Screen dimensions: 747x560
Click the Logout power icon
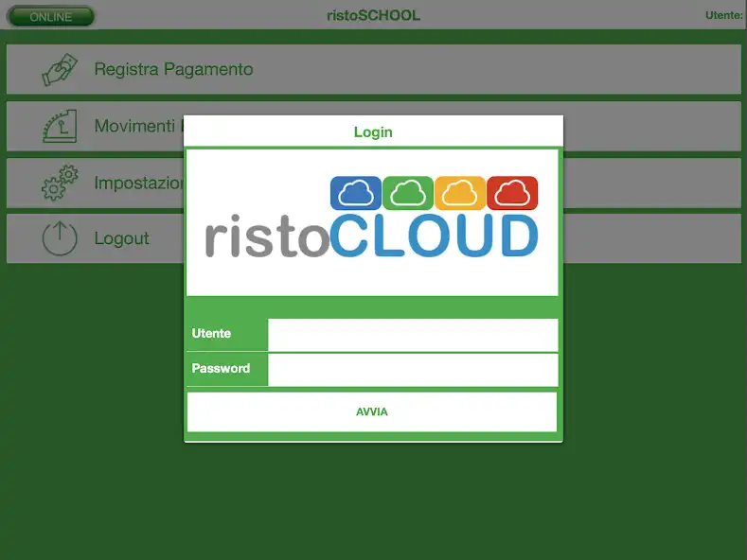tap(60, 238)
